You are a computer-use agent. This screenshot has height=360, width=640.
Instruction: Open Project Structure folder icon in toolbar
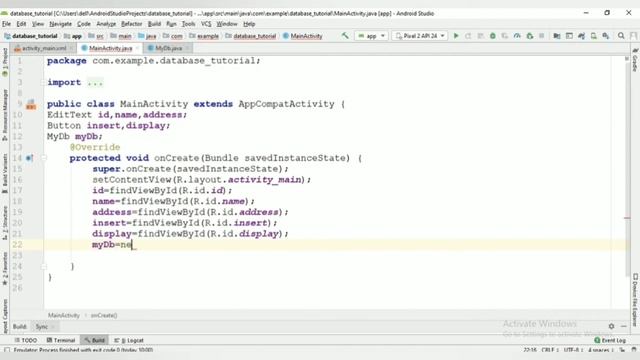557,36
